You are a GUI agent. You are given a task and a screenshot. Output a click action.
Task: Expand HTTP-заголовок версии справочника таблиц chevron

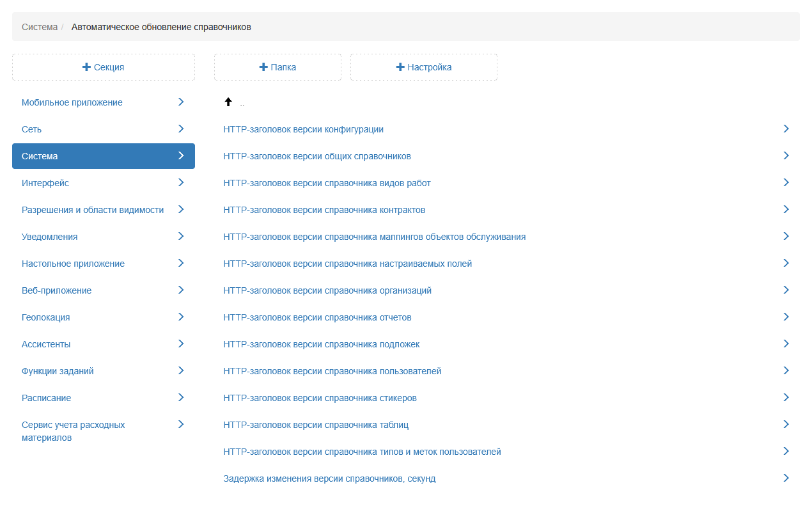(786, 424)
